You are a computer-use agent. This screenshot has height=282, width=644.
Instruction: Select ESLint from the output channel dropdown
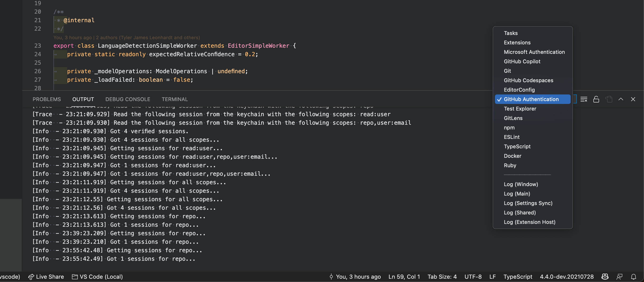[512, 137]
